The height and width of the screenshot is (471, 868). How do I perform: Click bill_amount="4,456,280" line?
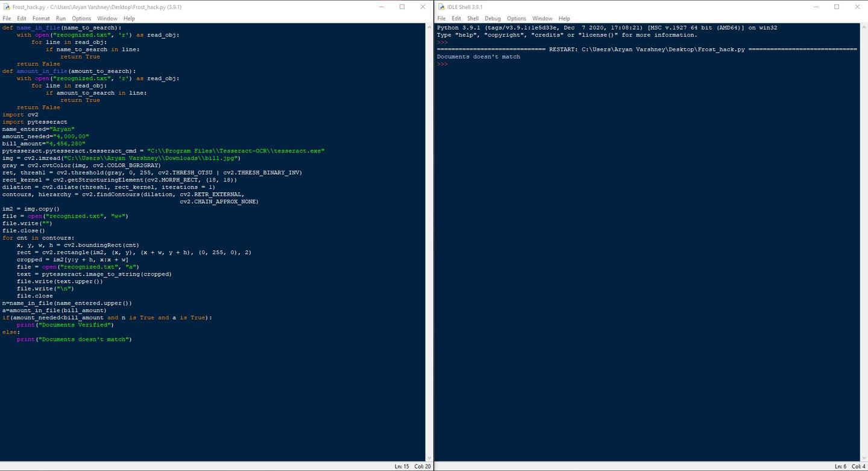43,144
